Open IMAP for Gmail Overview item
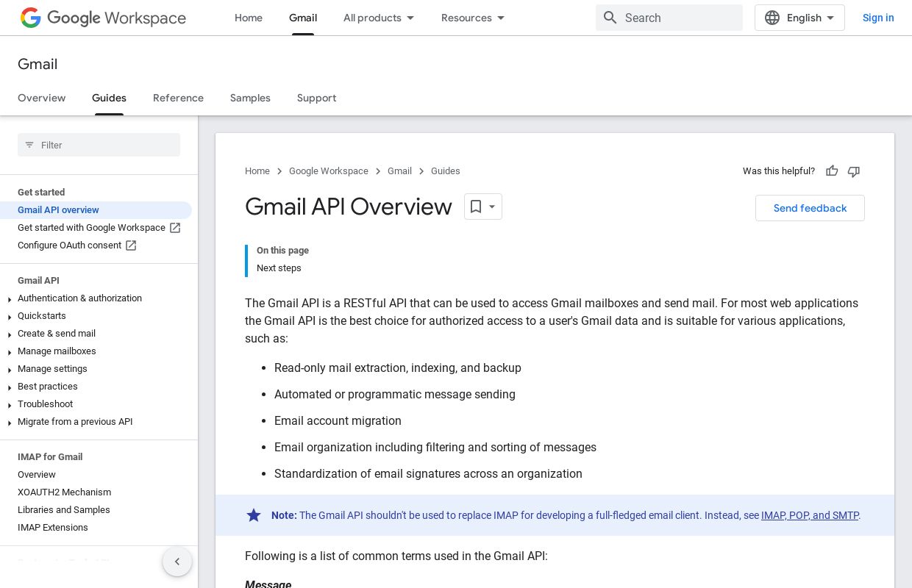 37,475
